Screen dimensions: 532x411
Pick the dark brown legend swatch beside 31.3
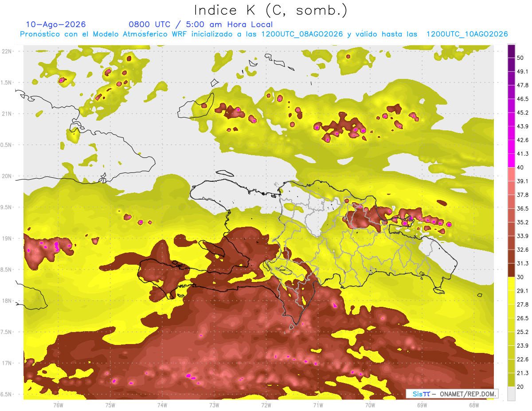coord(511,270)
